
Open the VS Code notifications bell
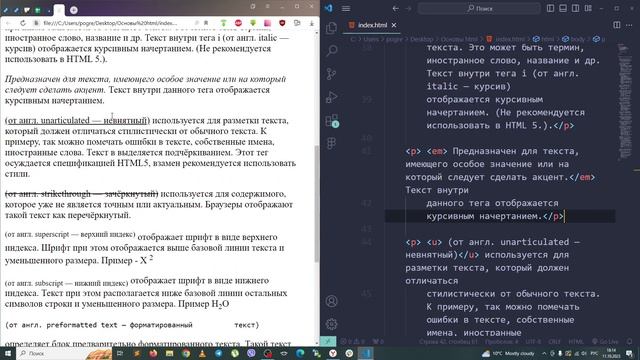click(629, 341)
